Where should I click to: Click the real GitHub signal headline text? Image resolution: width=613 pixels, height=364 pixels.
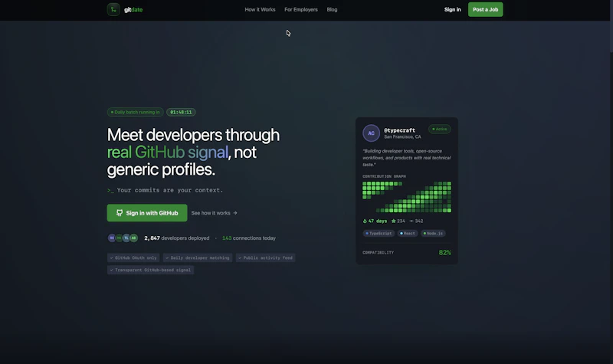[167, 152]
